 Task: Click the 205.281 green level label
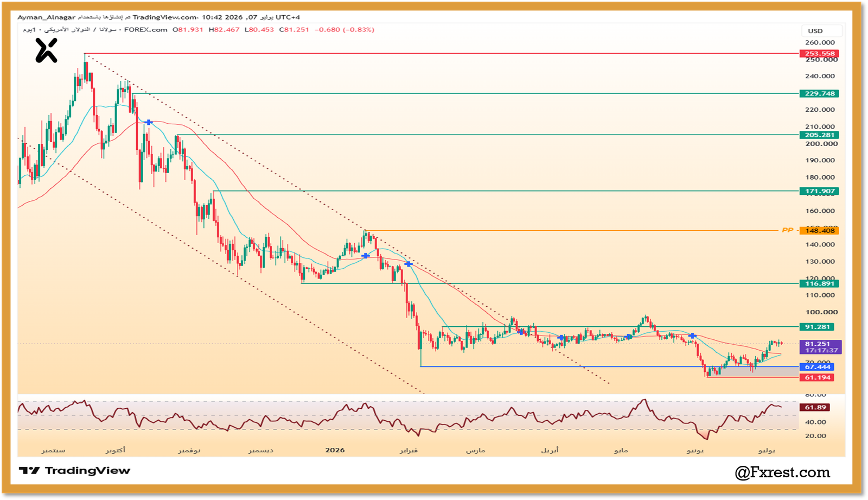tap(819, 135)
